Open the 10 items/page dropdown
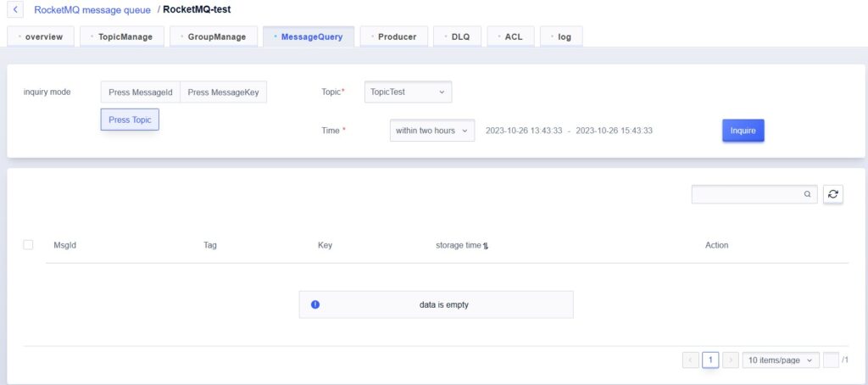 [781, 360]
